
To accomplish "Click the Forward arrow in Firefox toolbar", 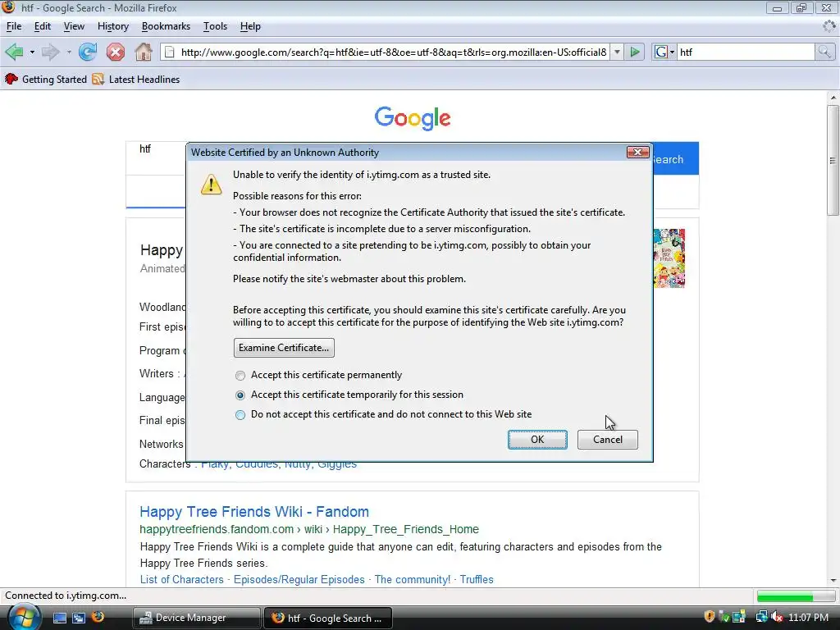I will (x=50, y=52).
